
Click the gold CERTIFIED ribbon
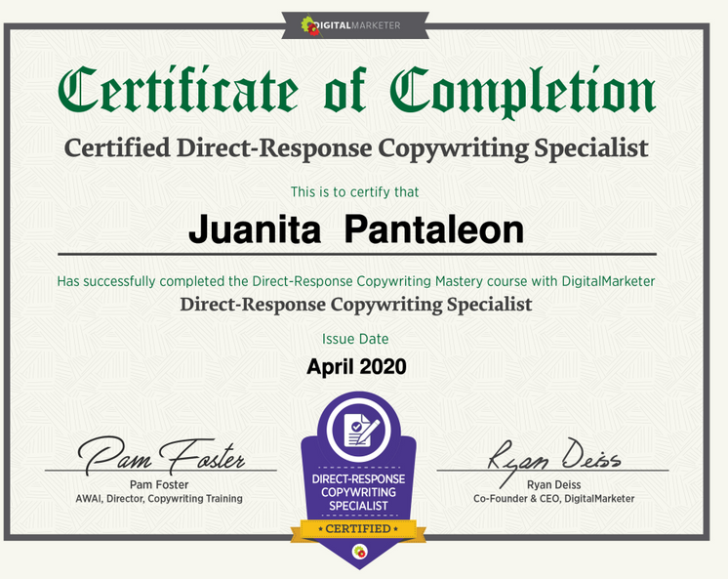pyautogui.click(x=358, y=529)
